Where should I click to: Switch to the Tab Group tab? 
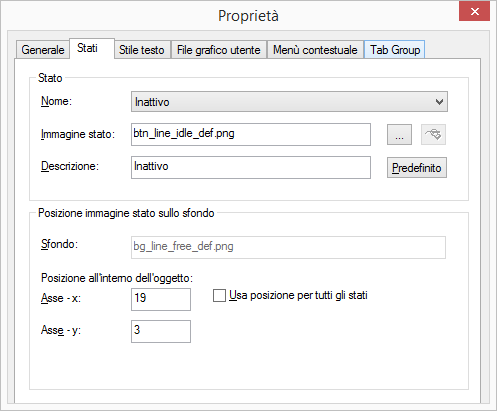tap(395, 50)
